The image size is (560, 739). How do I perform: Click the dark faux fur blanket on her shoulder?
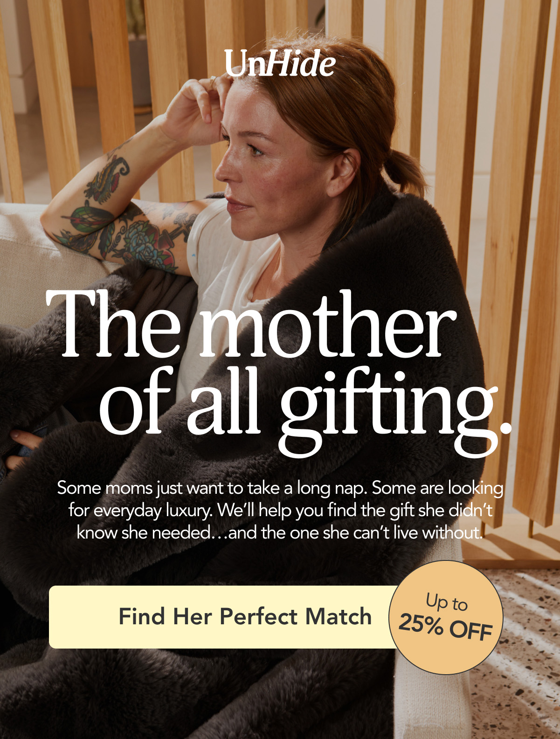(x=401, y=261)
